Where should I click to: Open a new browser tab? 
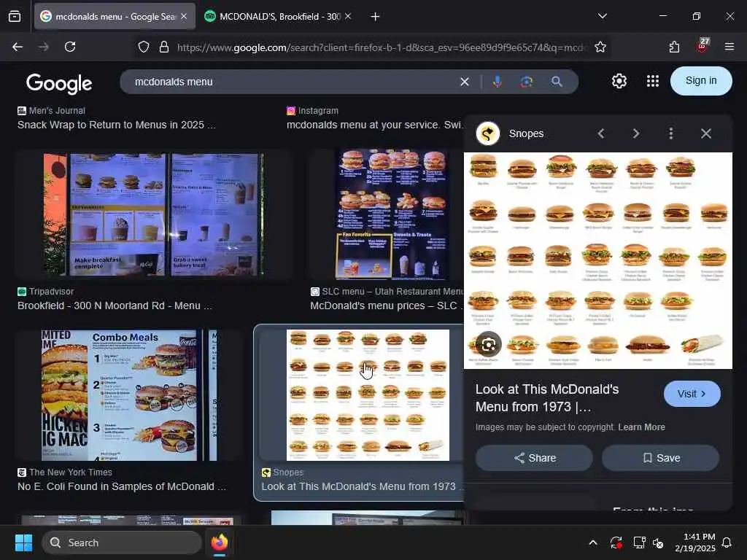(376, 17)
